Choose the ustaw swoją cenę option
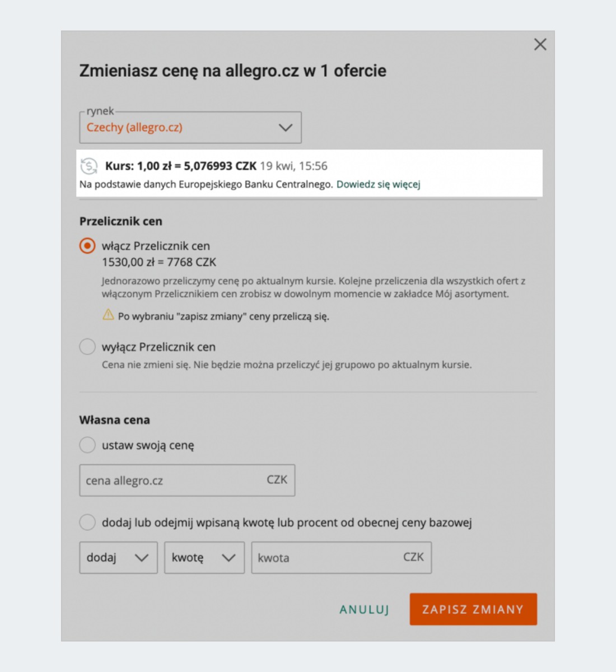 (x=87, y=445)
